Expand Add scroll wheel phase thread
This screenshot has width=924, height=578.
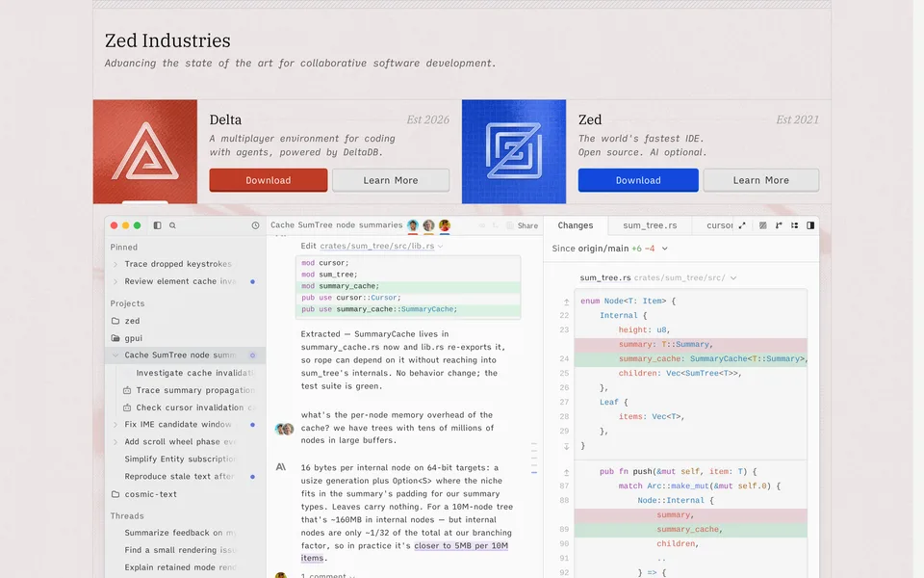tap(115, 442)
